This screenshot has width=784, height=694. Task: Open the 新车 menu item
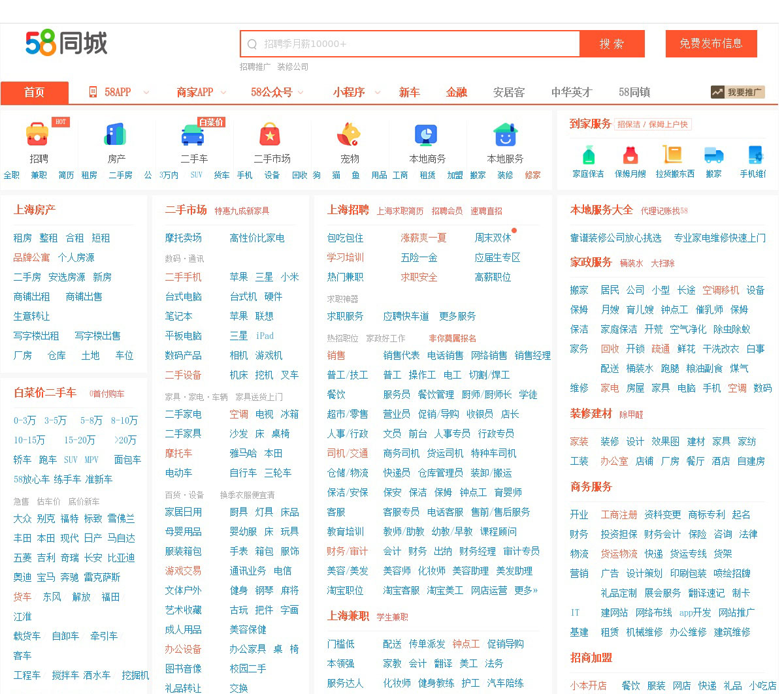tap(409, 92)
